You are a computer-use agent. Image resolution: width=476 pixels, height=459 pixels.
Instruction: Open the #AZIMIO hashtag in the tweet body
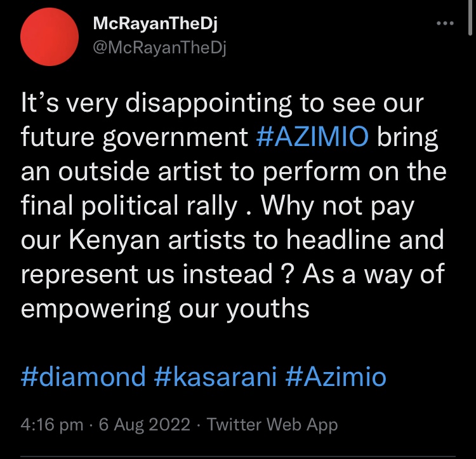pyautogui.click(x=312, y=136)
